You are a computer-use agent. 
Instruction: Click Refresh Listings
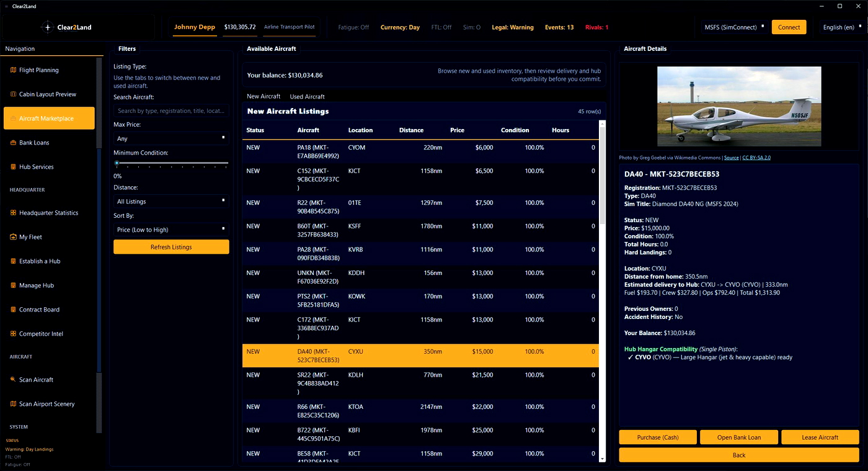tap(171, 247)
